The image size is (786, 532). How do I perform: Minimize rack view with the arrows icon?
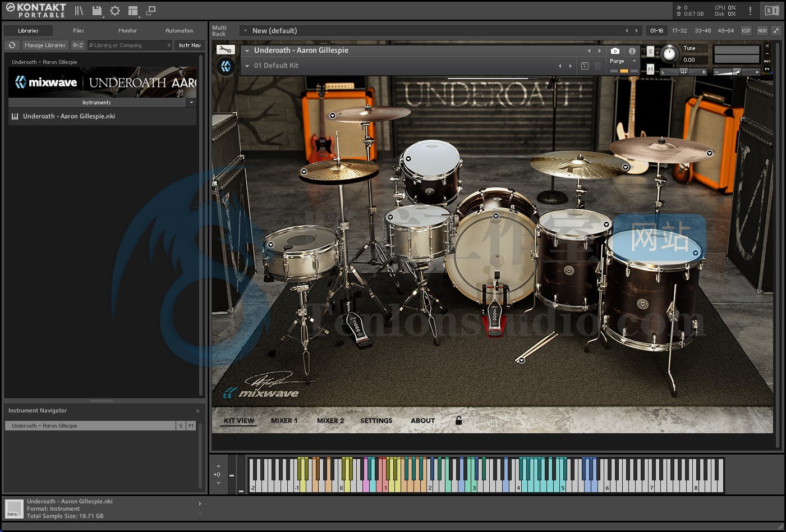(776, 30)
